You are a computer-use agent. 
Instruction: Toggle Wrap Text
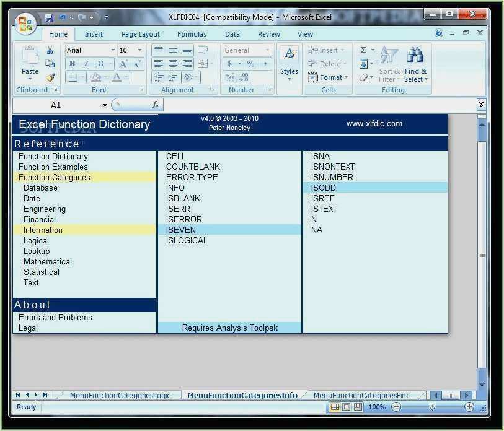203,50
